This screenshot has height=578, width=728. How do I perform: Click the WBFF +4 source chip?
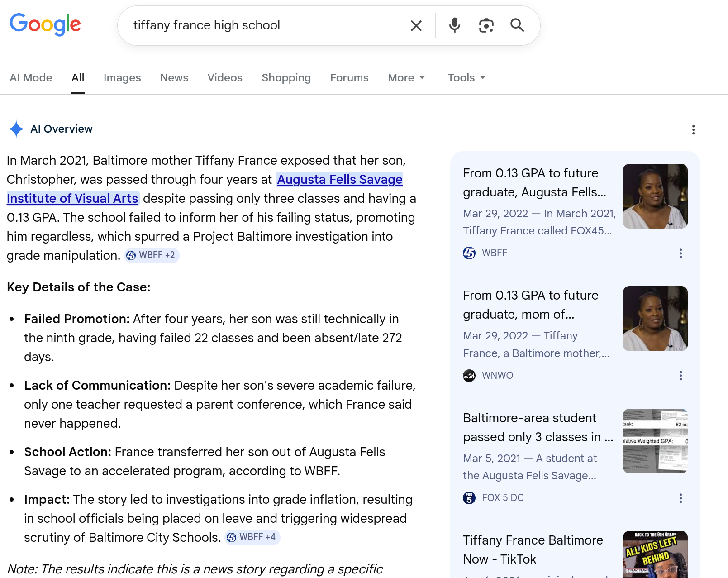coord(252,537)
